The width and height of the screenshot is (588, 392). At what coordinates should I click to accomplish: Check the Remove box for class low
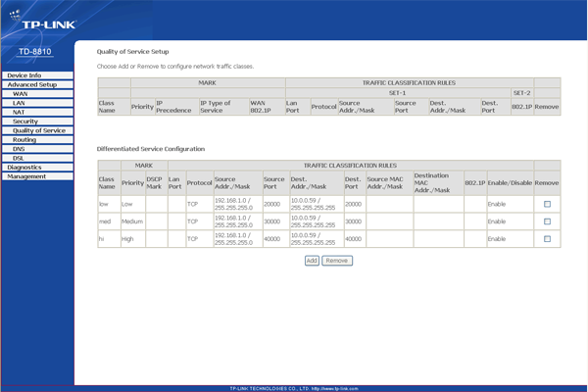[547, 204]
